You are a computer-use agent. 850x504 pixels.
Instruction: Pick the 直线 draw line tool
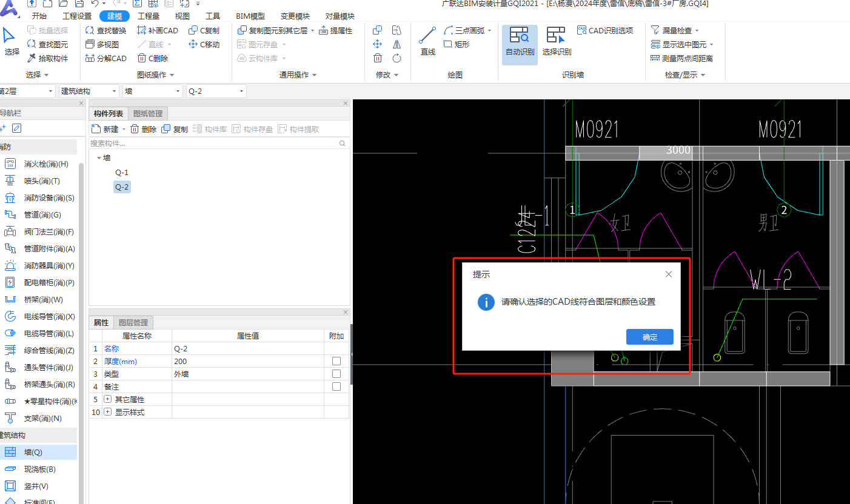[428, 41]
